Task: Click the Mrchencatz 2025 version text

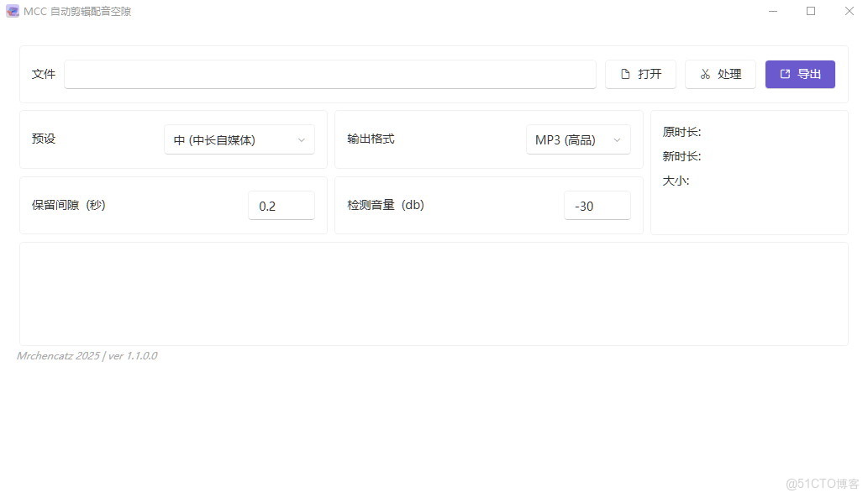Action: click(87, 356)
